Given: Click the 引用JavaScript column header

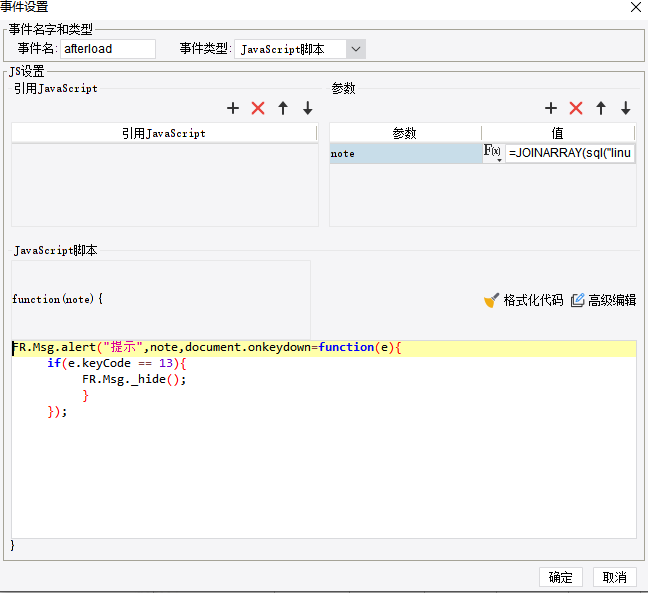Looking at the screenshot, I should coord(164,133).
